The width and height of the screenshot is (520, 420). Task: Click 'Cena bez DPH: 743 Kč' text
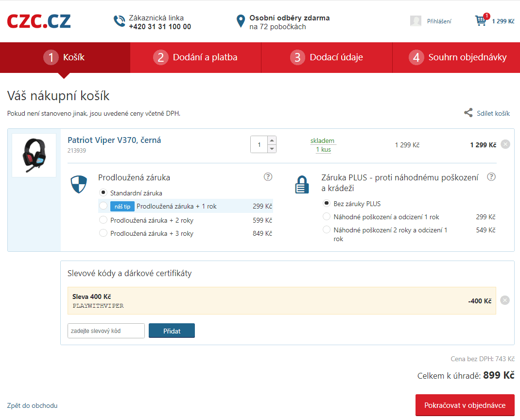coord(483,359)
